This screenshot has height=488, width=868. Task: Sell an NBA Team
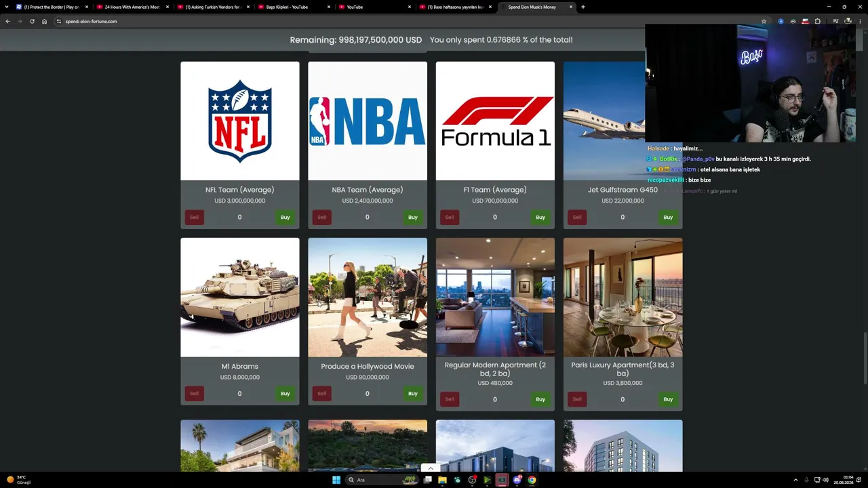pos(322,218)
